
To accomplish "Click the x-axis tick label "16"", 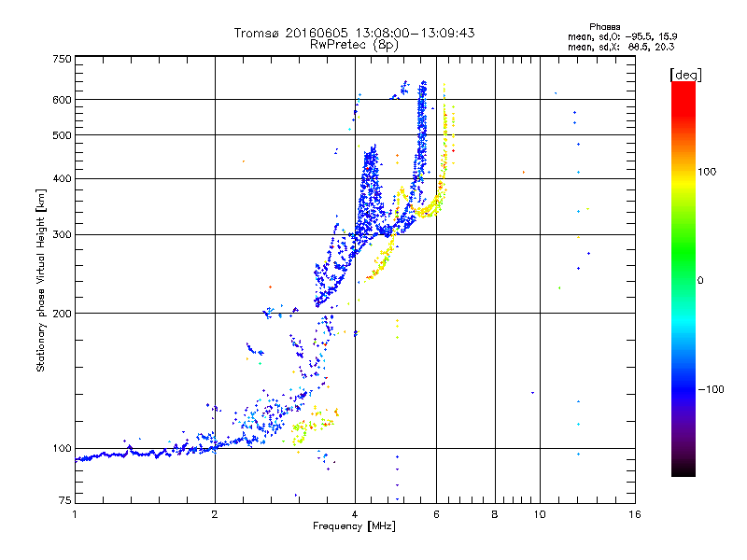I will pyautogui.click(x=635, y=514).
